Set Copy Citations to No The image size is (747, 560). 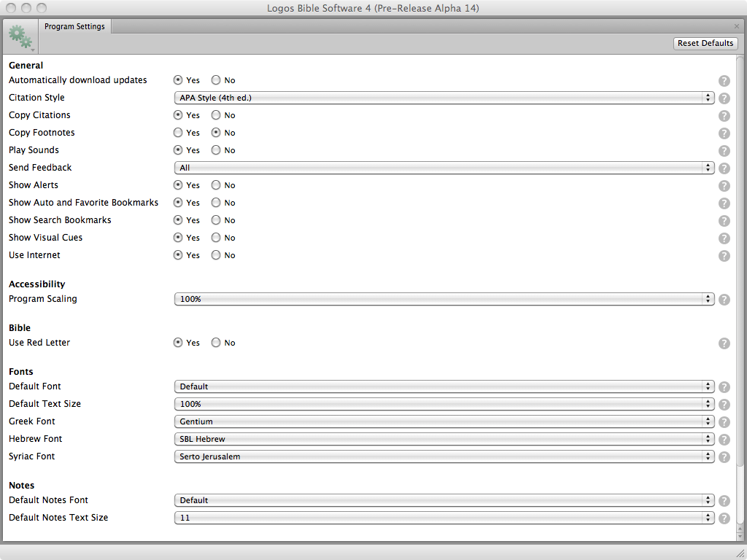coord(216,115)
